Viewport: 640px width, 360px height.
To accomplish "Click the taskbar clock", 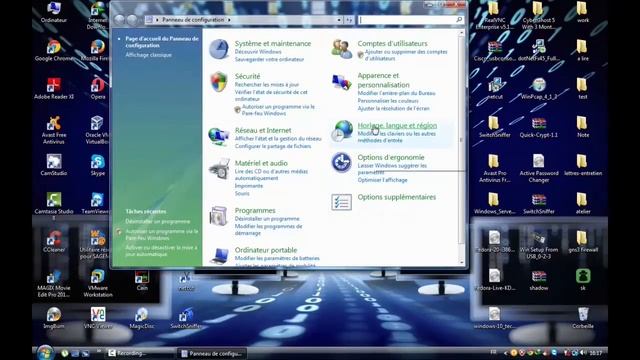I will point(596,353).
